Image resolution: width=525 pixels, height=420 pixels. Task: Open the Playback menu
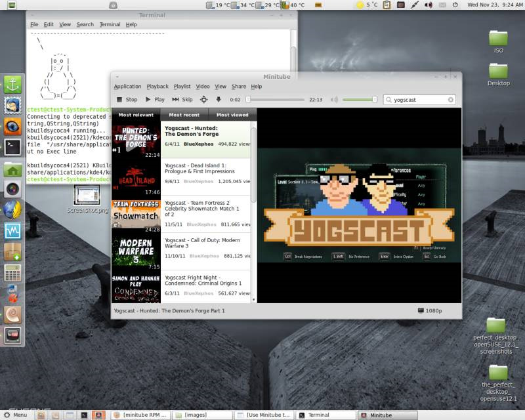click(x=159, y=86)
